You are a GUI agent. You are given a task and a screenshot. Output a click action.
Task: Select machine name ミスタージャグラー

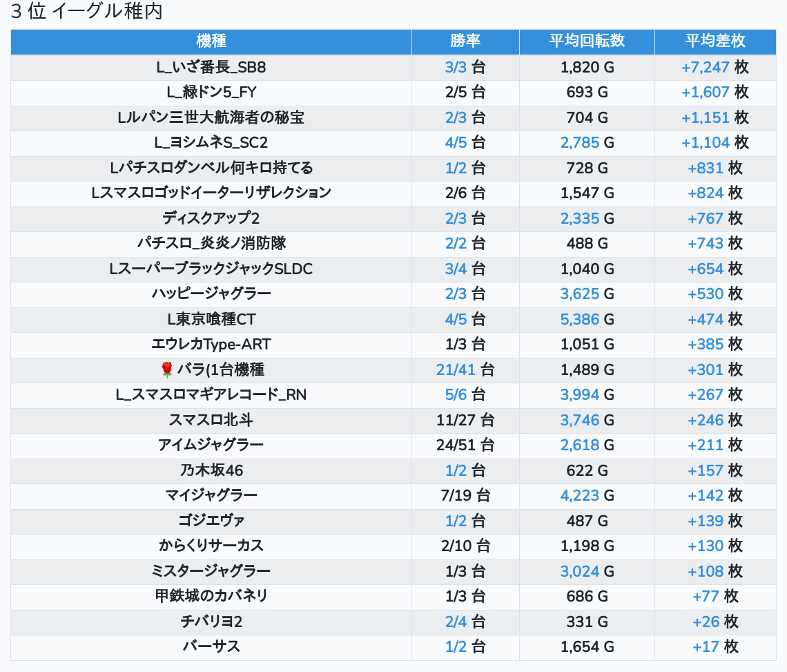[211, 571]
